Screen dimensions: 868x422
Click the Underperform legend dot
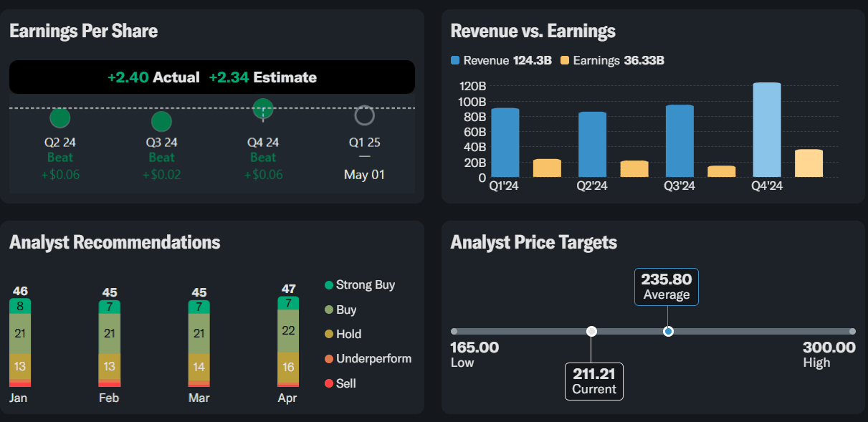[x=329, y=359]
